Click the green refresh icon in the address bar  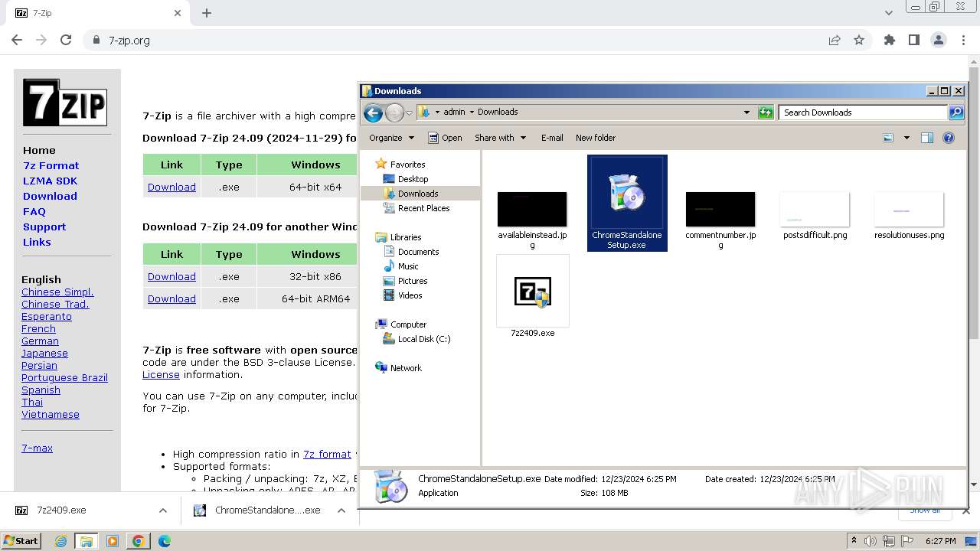pos(766,112)
